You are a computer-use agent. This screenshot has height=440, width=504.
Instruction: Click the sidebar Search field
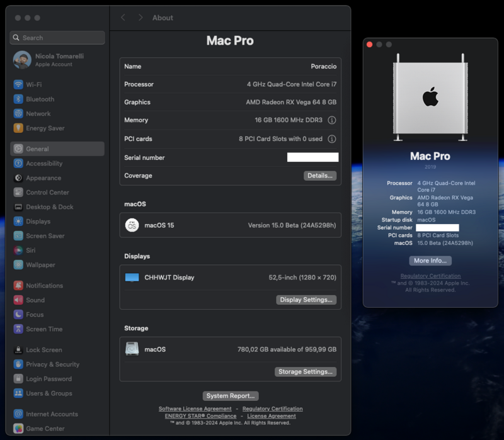pos(57,38)
